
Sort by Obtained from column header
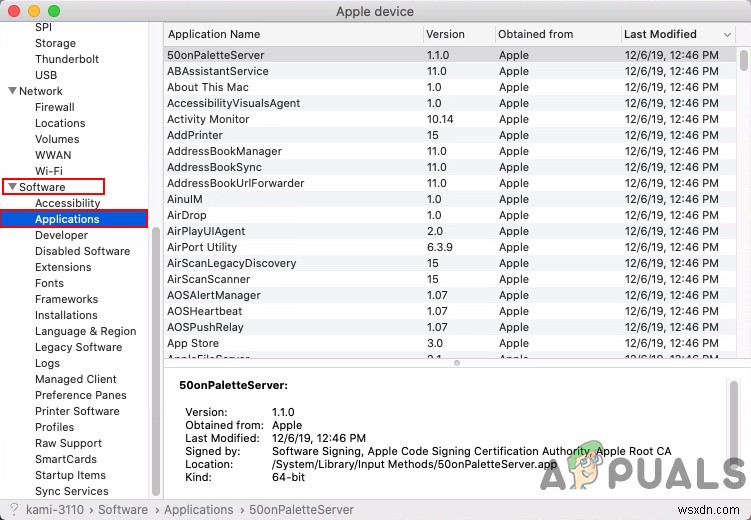558,34
